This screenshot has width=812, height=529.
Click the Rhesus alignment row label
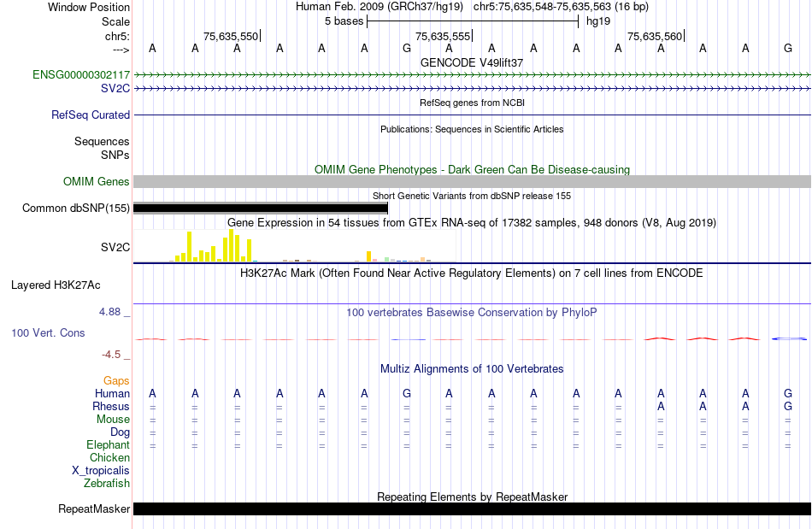pyautogui.click(x=111, y=407)
